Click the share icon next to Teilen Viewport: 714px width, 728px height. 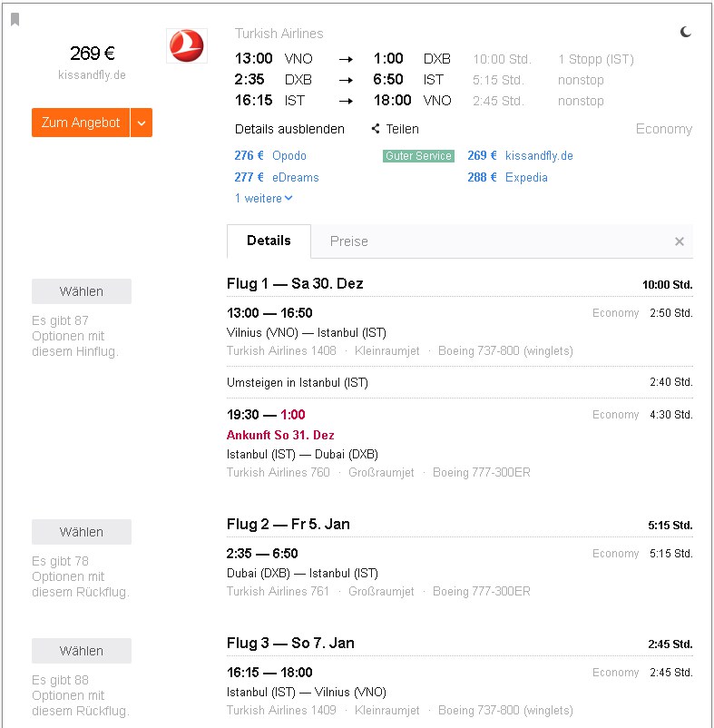376,129
